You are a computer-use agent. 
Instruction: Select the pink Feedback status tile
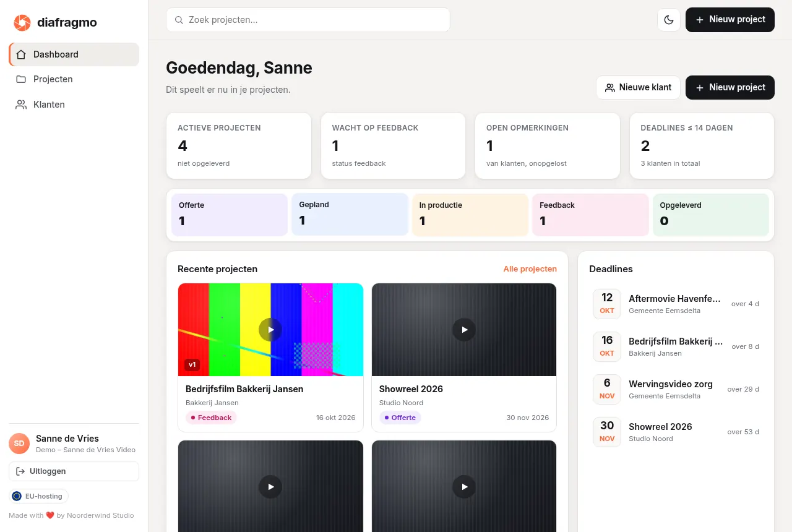click(x=590, y=215)
